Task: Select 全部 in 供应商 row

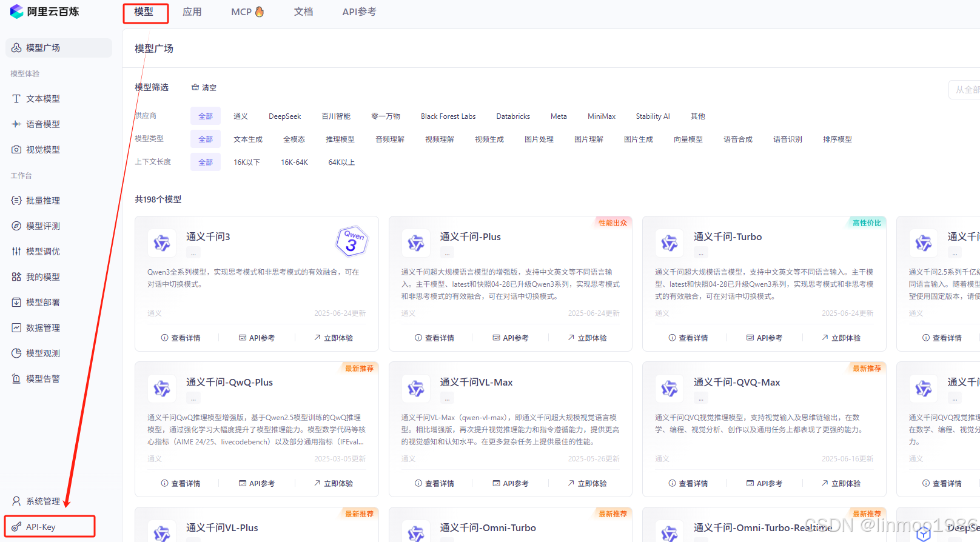Action: pyautogui.click(x=206, y=116)
